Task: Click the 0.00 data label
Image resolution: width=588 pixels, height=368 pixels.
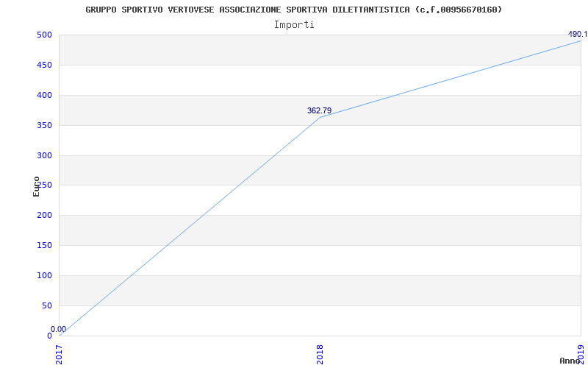Action: coord(59,329)
